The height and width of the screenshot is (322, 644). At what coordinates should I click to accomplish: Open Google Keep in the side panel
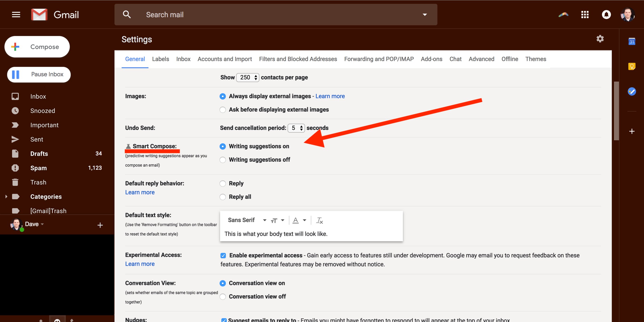632,66
